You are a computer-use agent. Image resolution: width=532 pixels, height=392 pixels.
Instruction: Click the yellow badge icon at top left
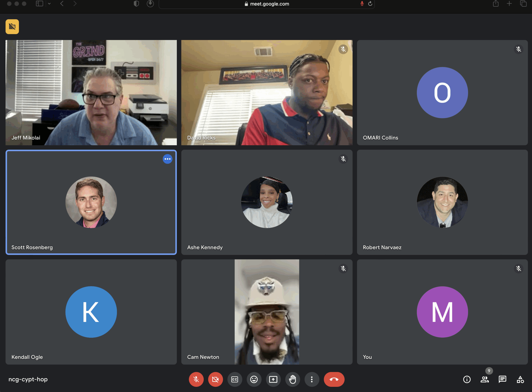click(x=12, y=27)
